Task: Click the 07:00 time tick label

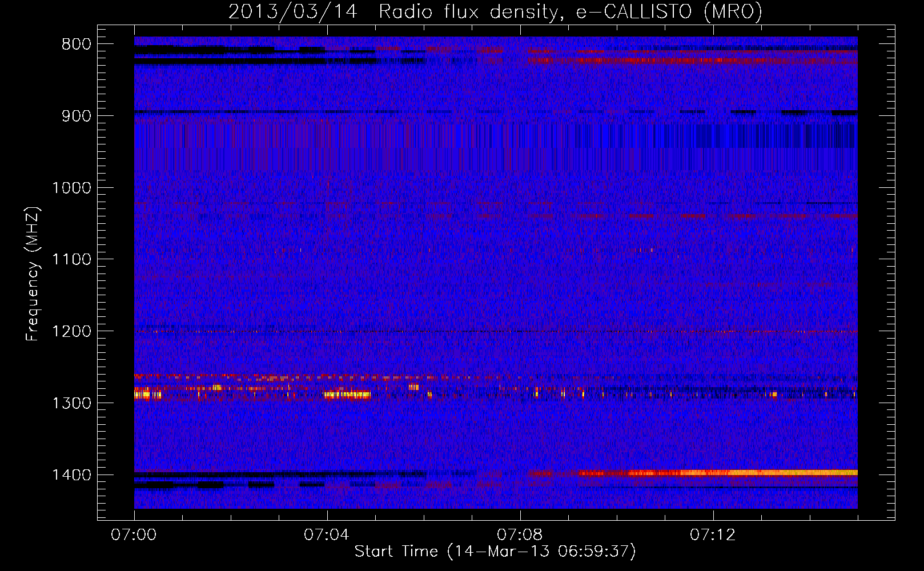Action: tap(134, 535)
